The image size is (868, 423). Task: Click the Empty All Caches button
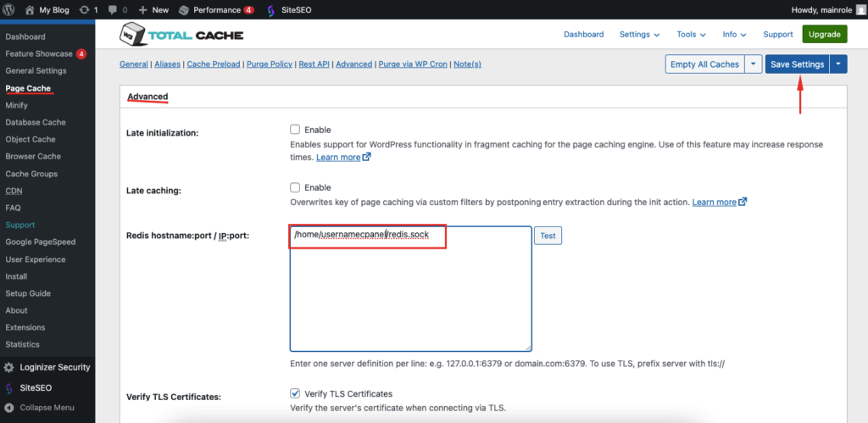(x=704, y=64)
